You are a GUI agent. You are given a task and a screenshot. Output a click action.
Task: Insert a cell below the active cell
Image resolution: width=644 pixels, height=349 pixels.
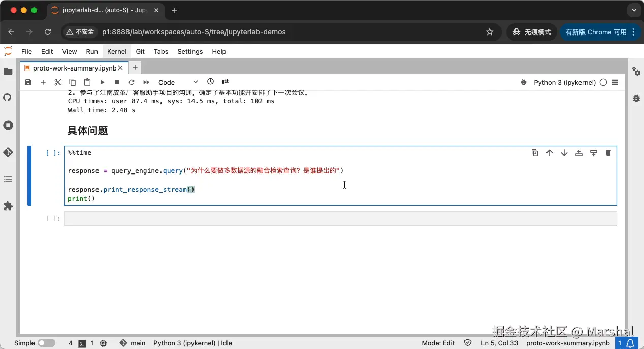click(594, 153)
